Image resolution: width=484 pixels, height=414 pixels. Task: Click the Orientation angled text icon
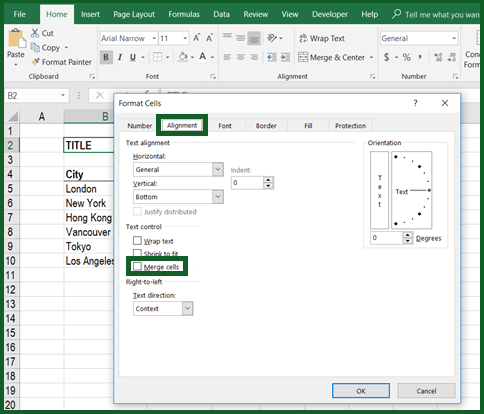point(272,38)
